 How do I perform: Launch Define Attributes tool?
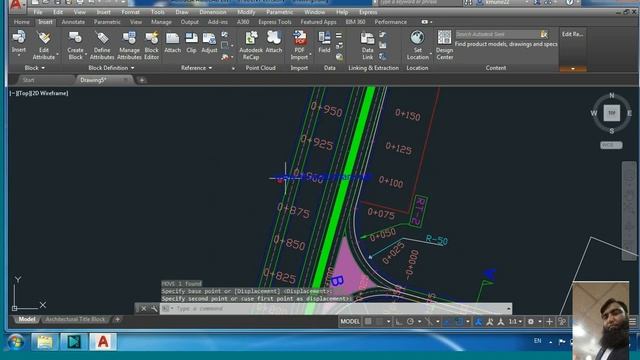click(x=102, y=45)
